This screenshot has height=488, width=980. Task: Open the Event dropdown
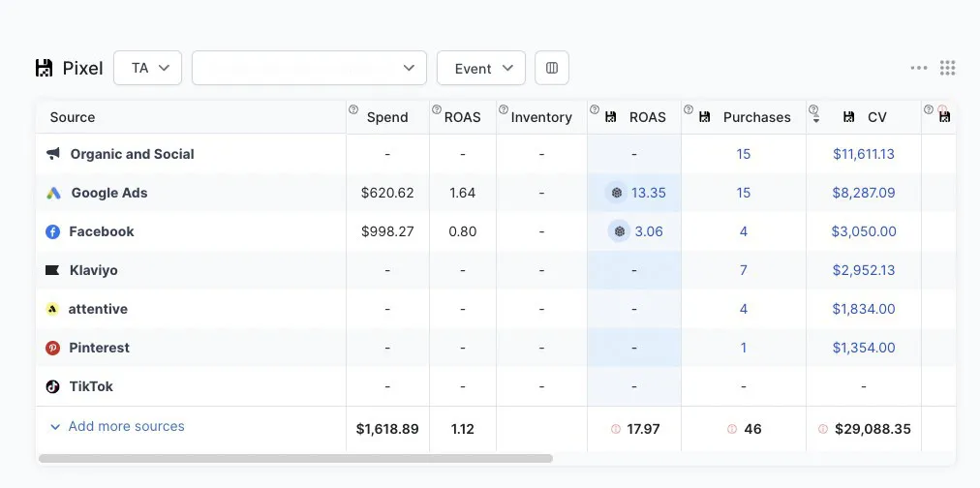[481, 68]
